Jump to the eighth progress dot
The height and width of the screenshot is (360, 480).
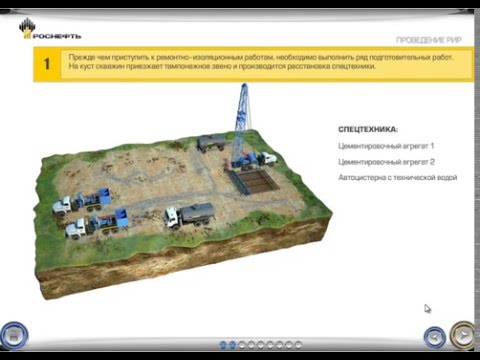pyautogui.click(x=289, y=345)
